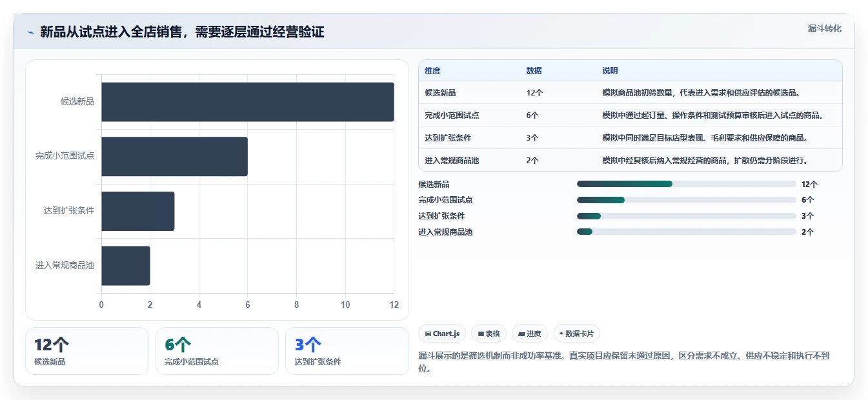The width and height of the screenshot is (868, 400).
Task: Open the 3个 达到扩张条件 data card
Action: tap(347, 351)
